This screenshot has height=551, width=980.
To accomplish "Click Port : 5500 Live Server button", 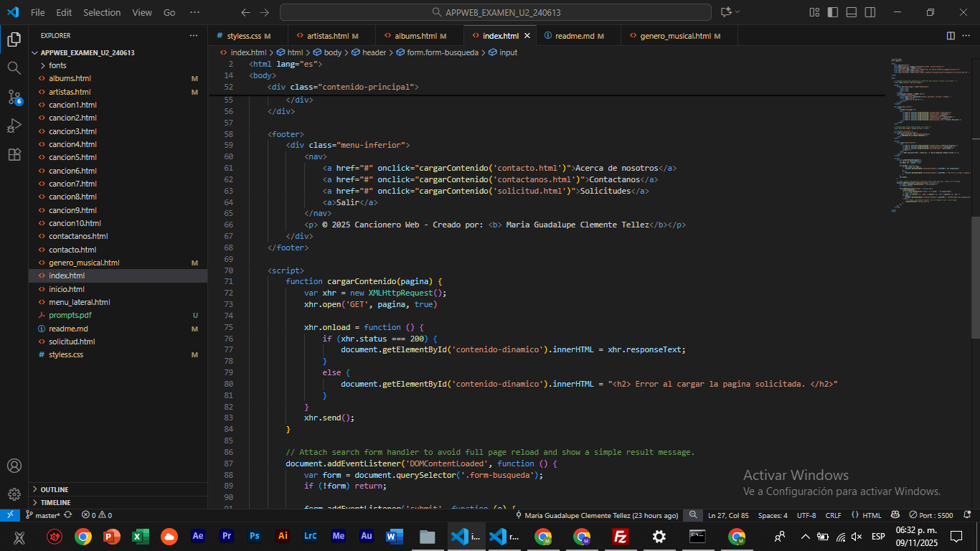I will [x=933, y=515].
